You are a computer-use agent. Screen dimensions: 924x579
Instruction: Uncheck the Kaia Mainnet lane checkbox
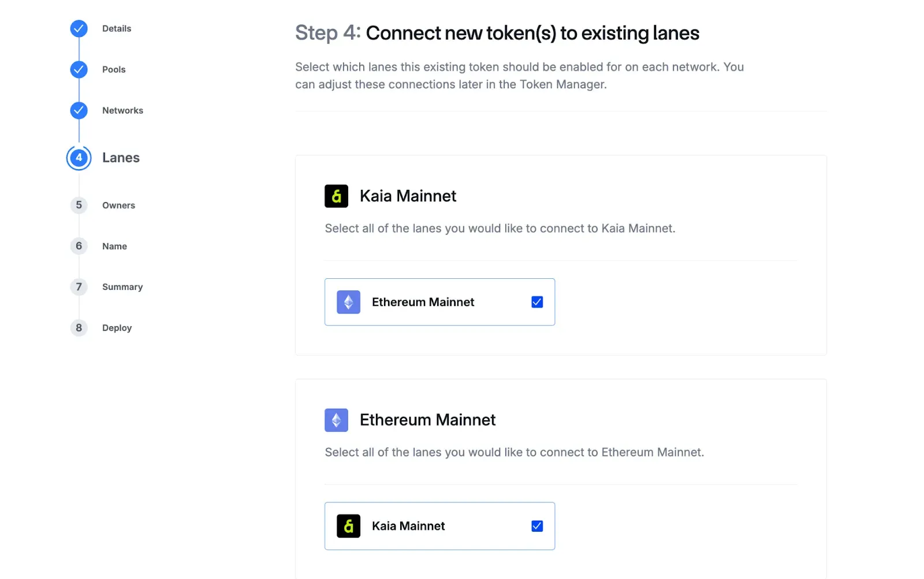(x=537, y=526)
